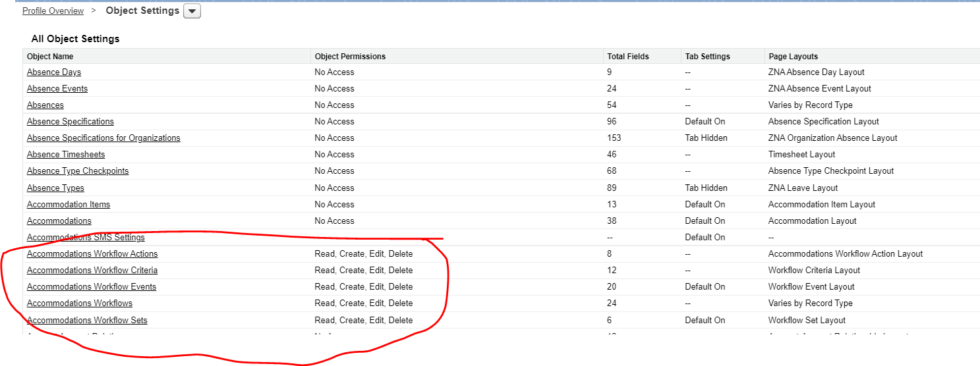The height and width of the screenshot is (366, 980).
Task: Open Accommodations Workflow Events
Action: click(92, 287)
